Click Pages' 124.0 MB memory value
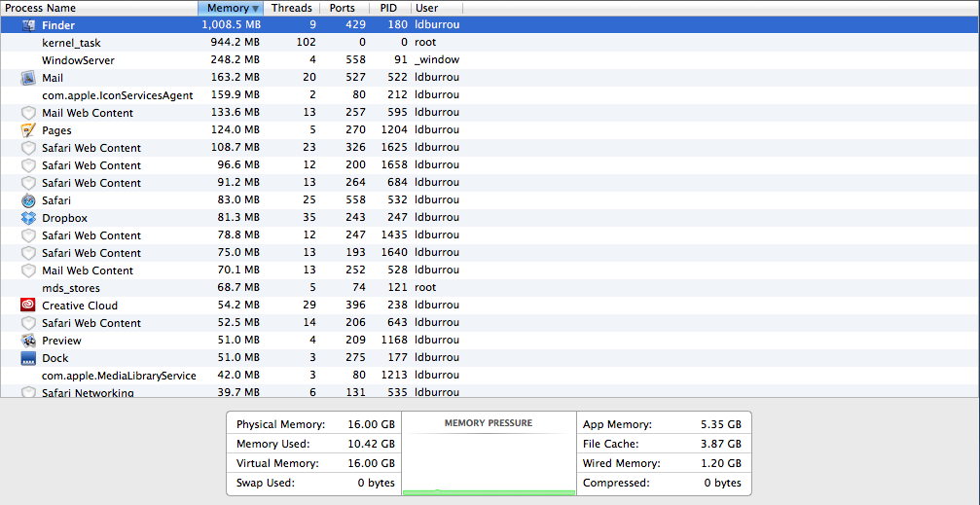 236,130
